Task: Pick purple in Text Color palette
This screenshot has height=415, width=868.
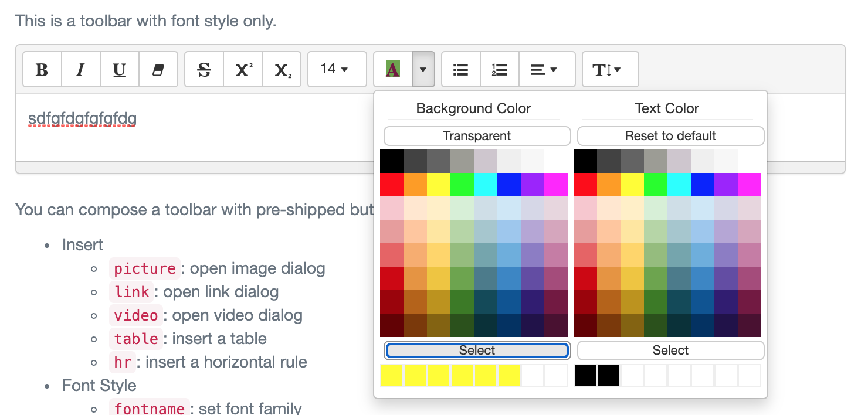Action: click(x=726, y=185)
